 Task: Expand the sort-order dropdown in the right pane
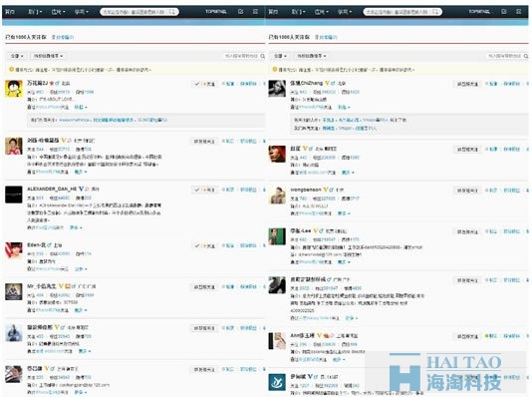pos(311,56)
